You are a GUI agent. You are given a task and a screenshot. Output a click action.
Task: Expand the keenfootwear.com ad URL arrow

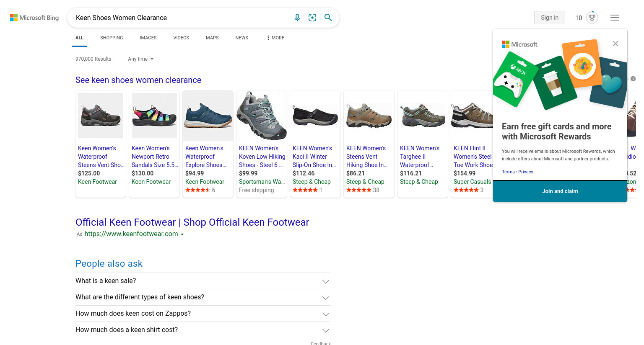click(x=182, y=234)
